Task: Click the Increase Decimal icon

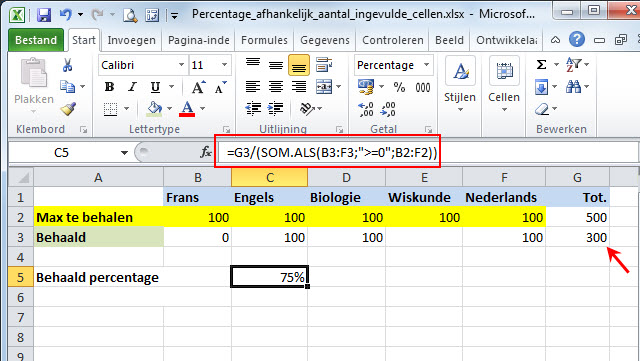Action: point(365,109)
